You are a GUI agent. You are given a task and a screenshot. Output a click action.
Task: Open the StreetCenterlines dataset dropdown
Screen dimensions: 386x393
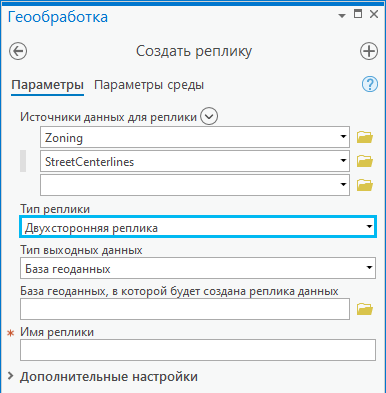coord(343,161)
